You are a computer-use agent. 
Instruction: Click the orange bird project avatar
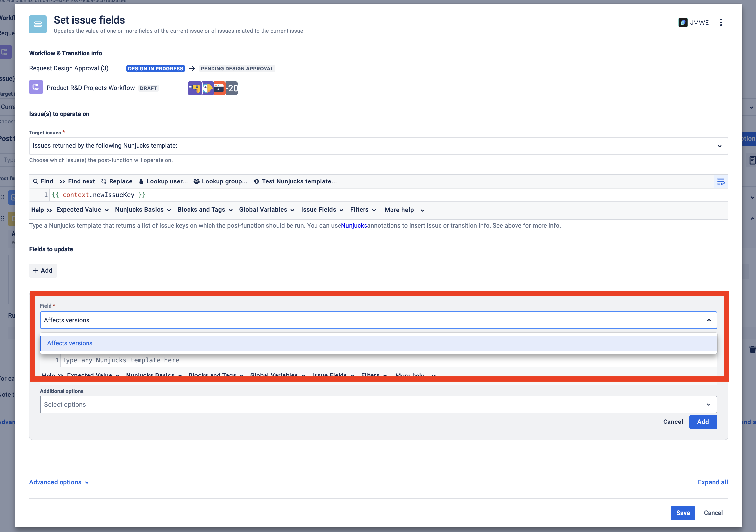208,88
